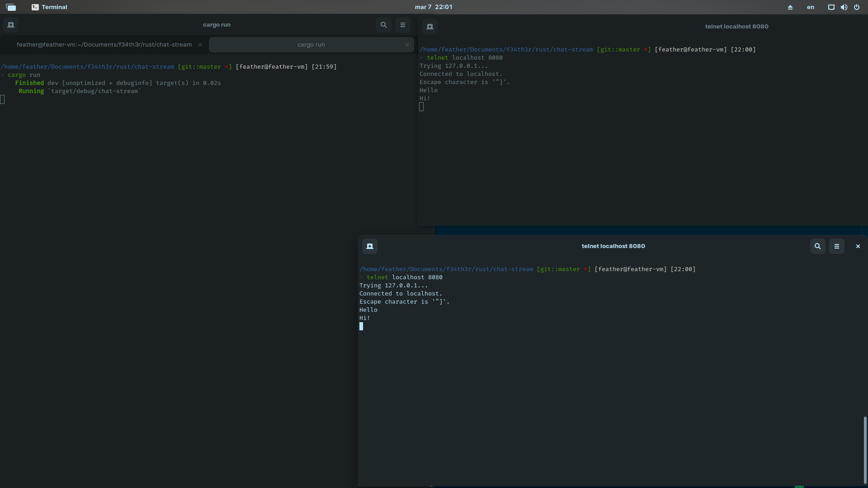Click new tab icon in lower telnet window

(370, 246)
